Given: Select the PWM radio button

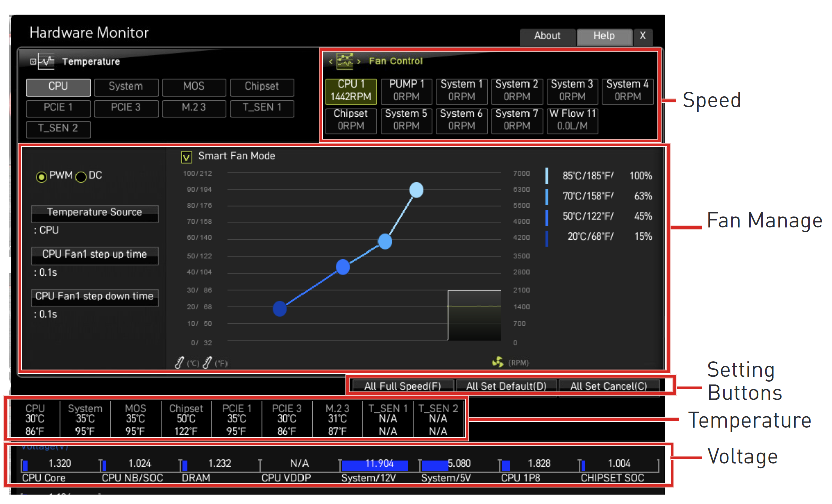Looking at the screenshot, I should (x=41, y=177).
